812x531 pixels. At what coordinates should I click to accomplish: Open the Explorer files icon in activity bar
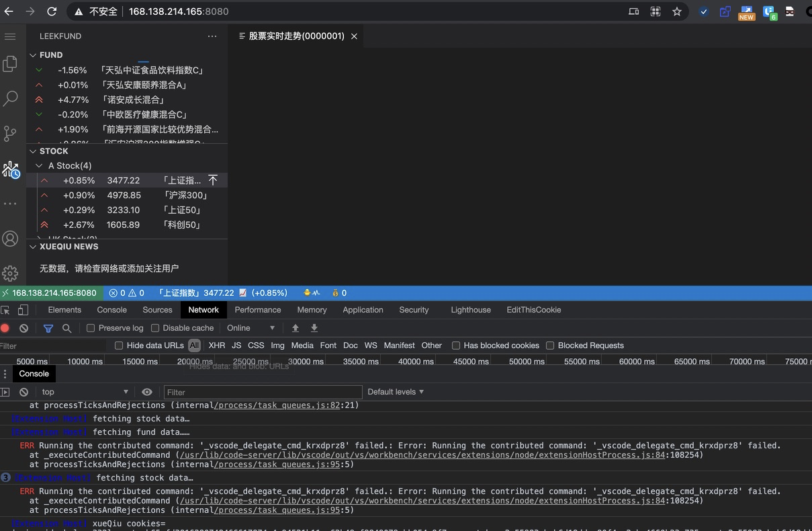click(10, 63)
